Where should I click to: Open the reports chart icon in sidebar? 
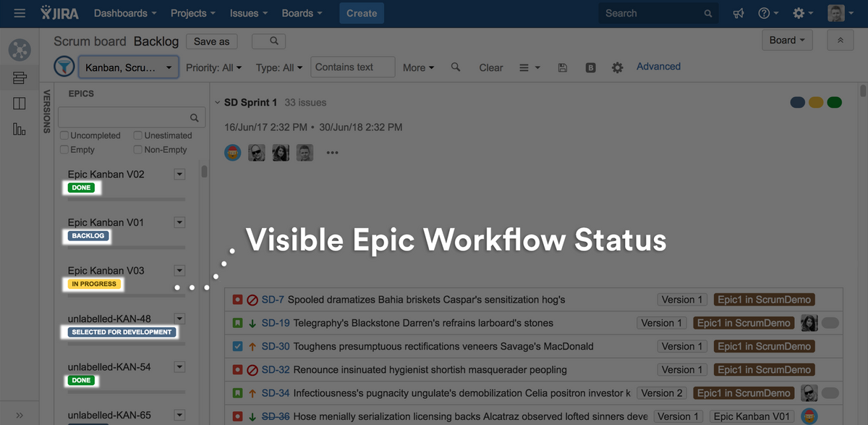20,129
